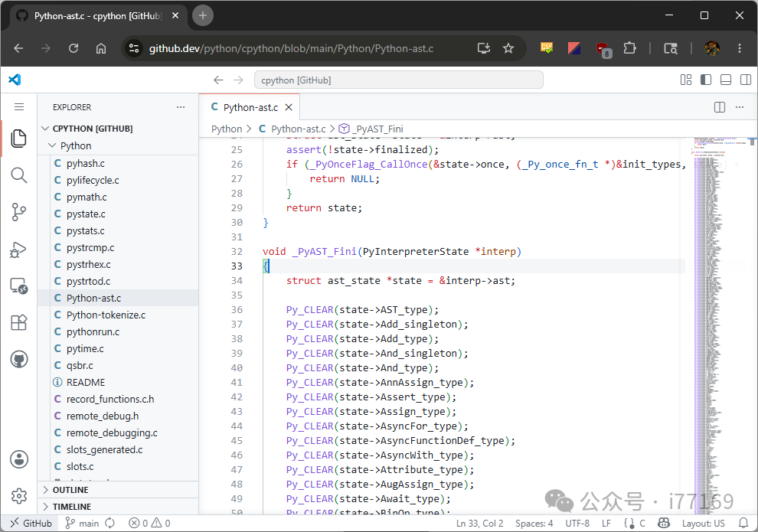
Task: Open Extensions view
Action: point(19,322)
